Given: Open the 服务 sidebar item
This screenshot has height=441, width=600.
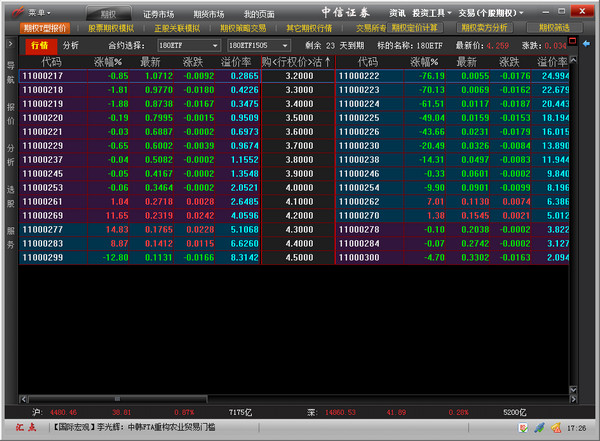Looking at the screenshot, I should pos(10,237).
